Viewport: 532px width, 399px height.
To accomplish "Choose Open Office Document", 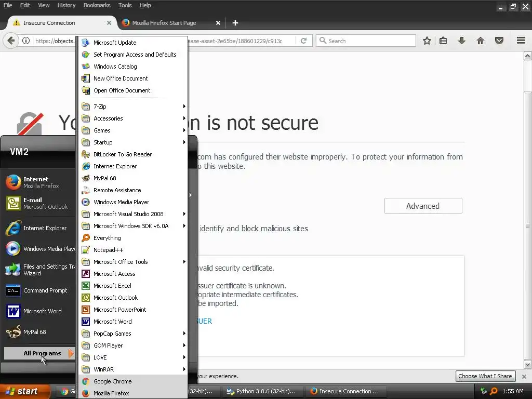I will 132,90.
